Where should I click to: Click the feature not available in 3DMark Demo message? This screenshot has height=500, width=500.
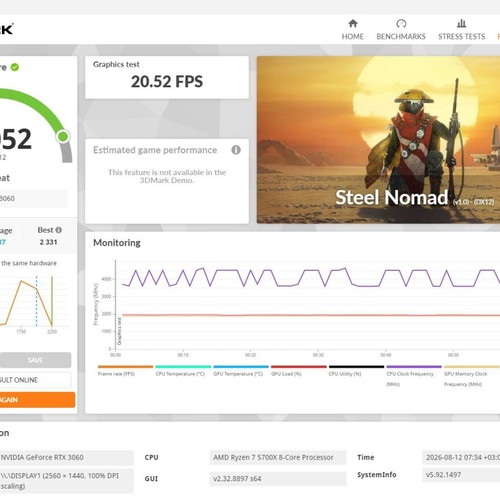pos(167,176)
